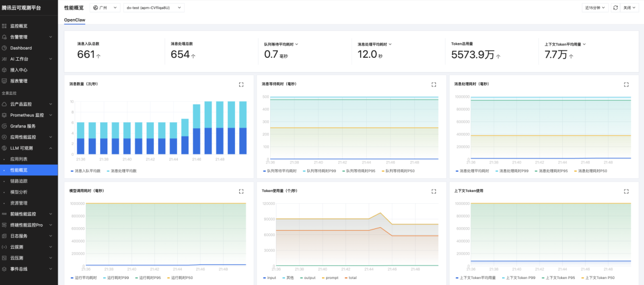Expand 日志服务 chevron
The image size is (644, 285).
point(51,236)
